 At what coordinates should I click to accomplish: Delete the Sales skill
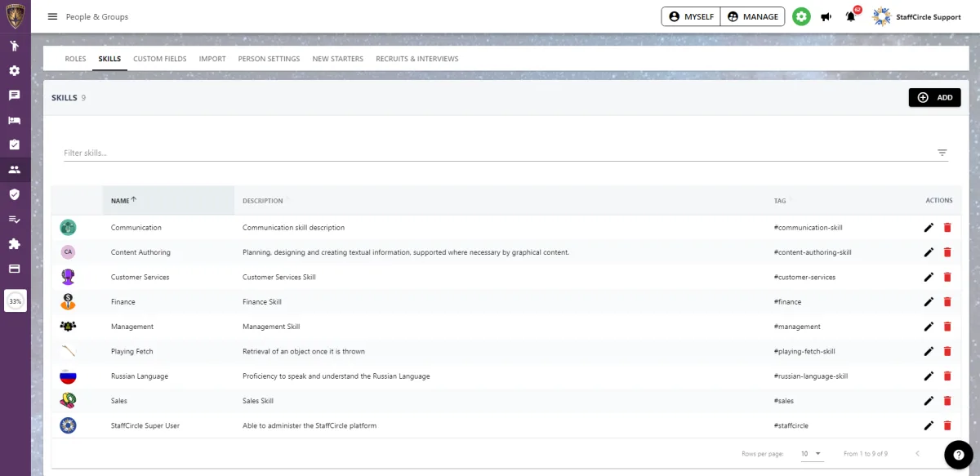(x=947, y=401)
